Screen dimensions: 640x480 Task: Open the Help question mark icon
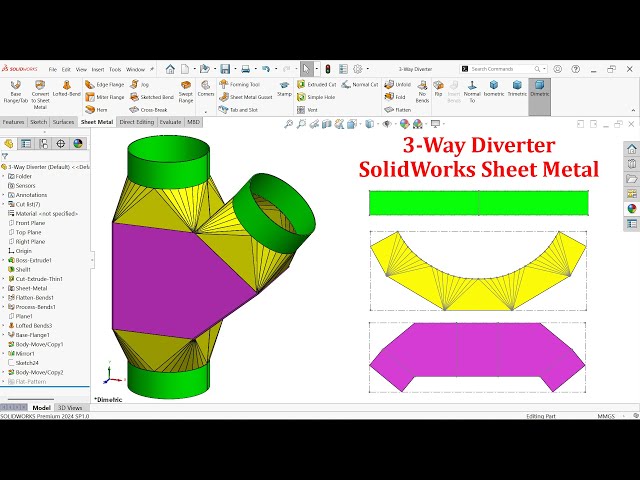click(x=576, y=69)
